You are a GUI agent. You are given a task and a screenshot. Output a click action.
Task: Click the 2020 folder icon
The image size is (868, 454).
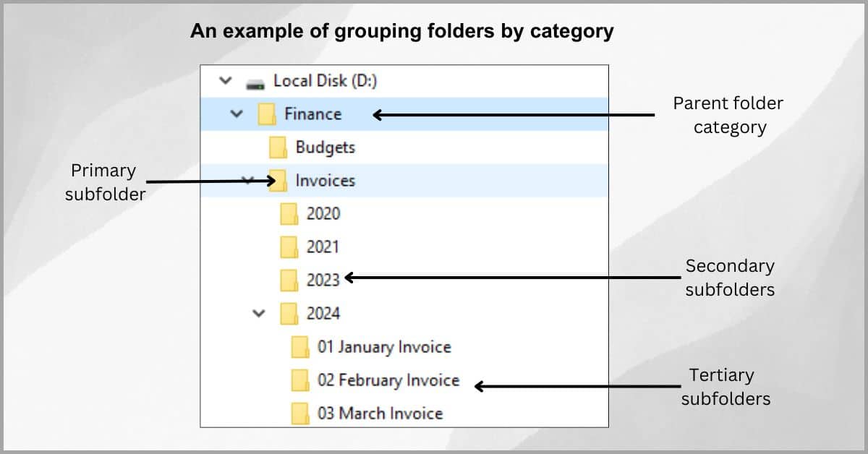[291, 213]
